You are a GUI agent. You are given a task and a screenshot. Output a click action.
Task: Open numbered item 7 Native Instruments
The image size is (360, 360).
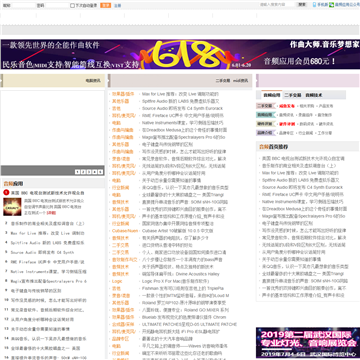click(x=48, y=272)
